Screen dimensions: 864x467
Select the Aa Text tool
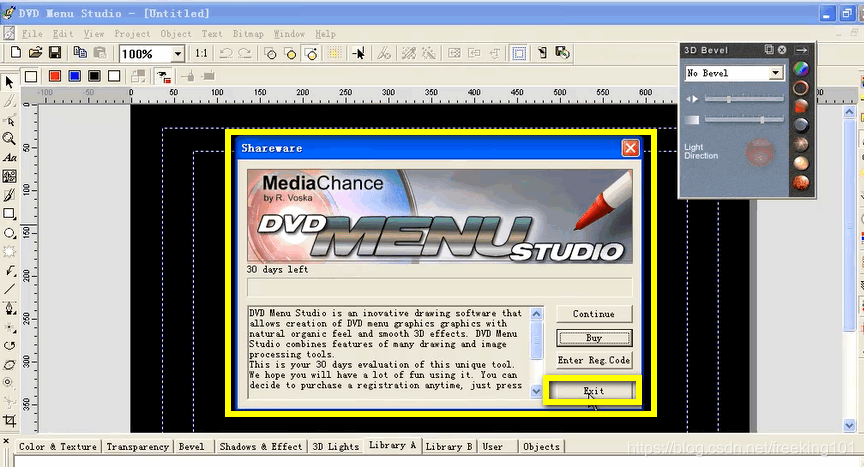tap(9, 158)
